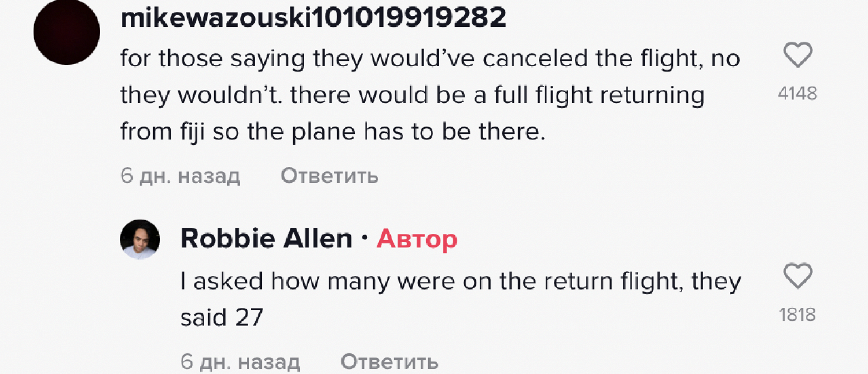This screenshot has width=868, height=374.
Task: Click the line starting "they wouldn't. there would be"
Action: [x=412, y=96]
